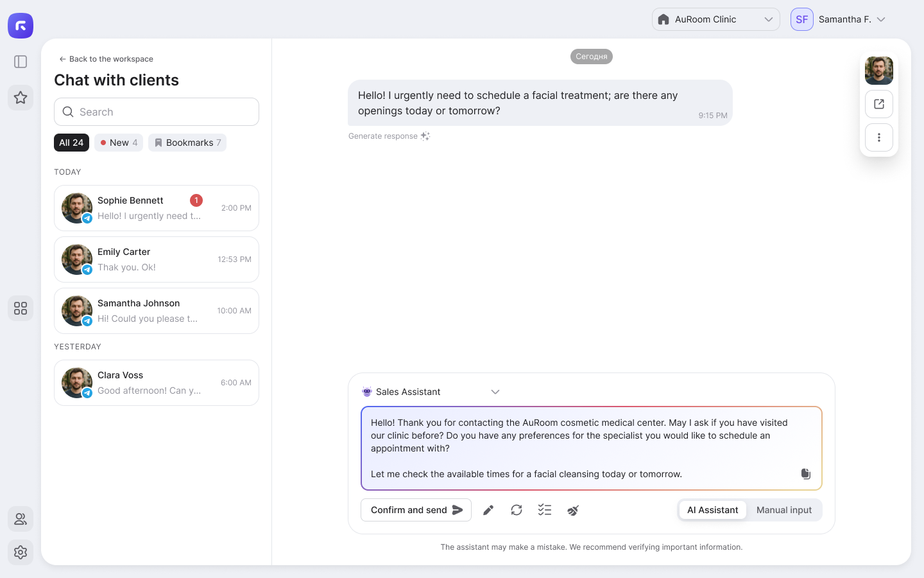The image size is (924, 578).
Task: Click the 9:15 PM message timestamp
Action: click(x=713, y=116)
